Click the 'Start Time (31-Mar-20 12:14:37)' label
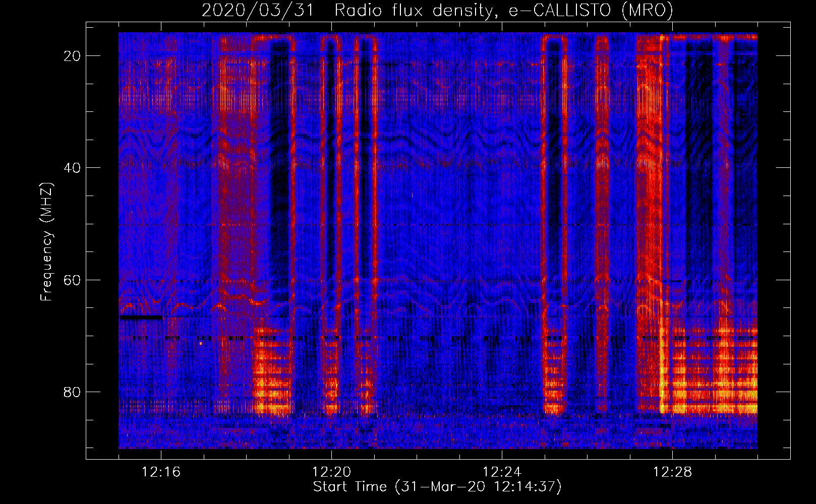Screen dimensions: 816x504 [x=437, y=487]
